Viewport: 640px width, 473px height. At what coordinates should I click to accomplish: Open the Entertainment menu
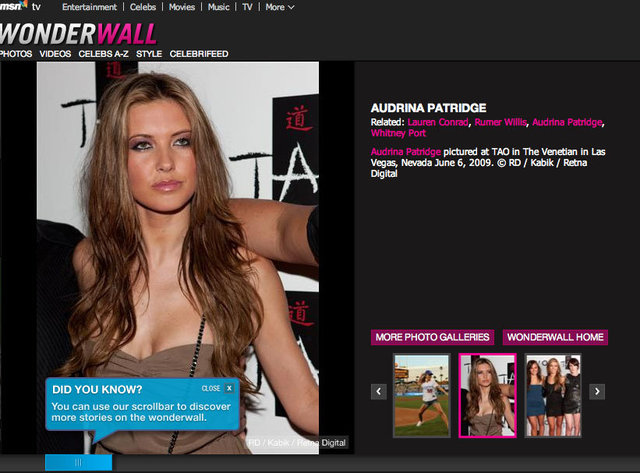point(89,7)
